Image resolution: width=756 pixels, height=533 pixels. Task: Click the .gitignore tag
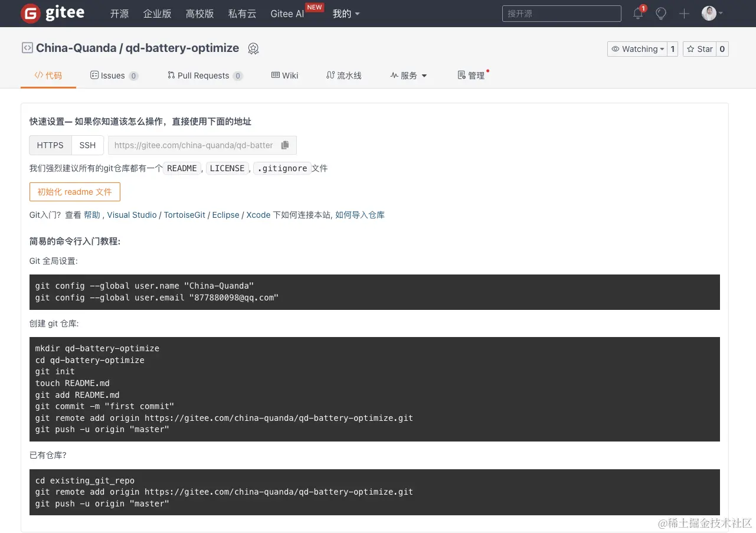(x=282, y=168)
